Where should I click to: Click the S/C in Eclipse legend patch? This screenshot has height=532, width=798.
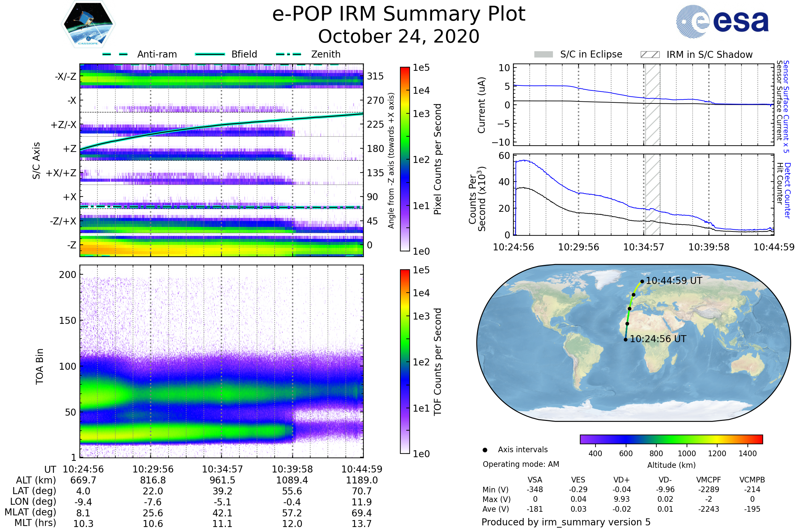544,55
